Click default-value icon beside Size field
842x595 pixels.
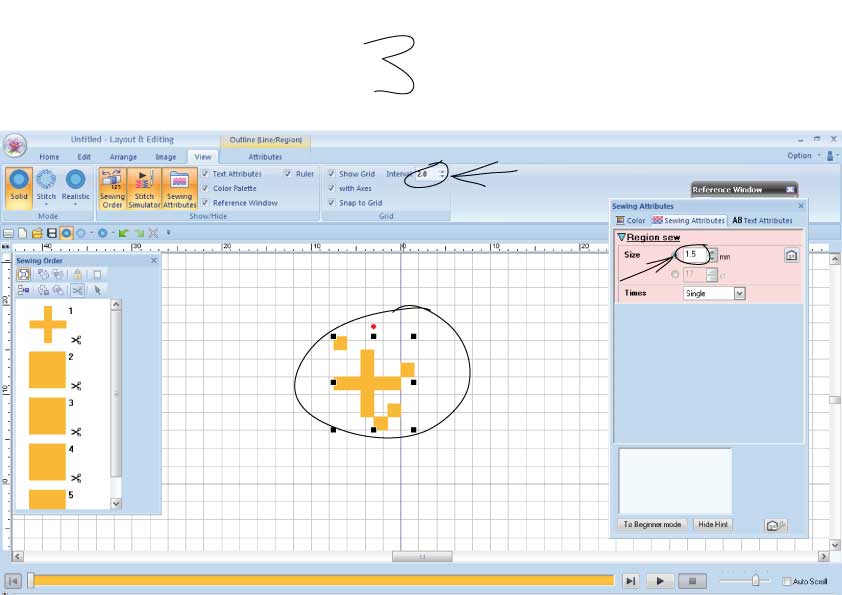pos(790,256)
